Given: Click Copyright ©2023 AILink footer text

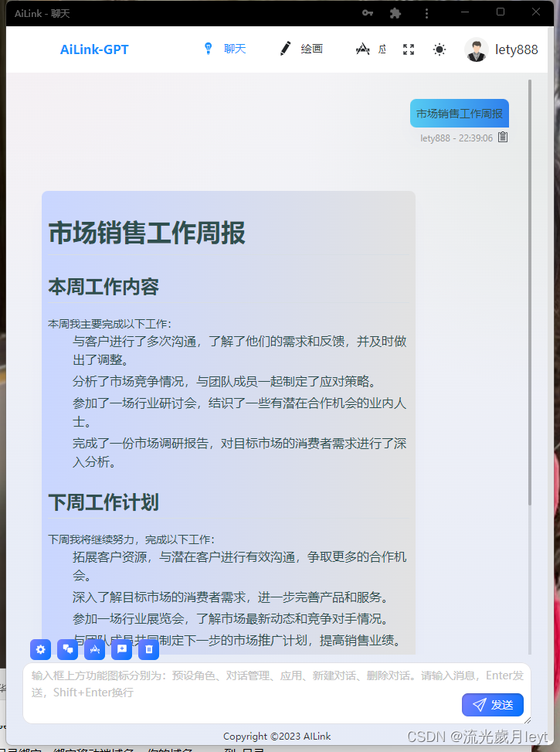Looking at the screenshot, I should pyautogui.click(x=277, y=737).
